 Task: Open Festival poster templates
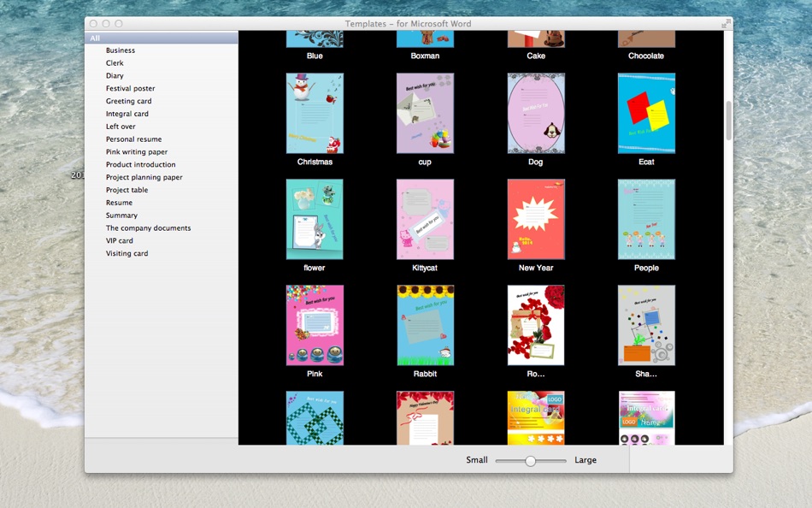(x=131, y=88)
